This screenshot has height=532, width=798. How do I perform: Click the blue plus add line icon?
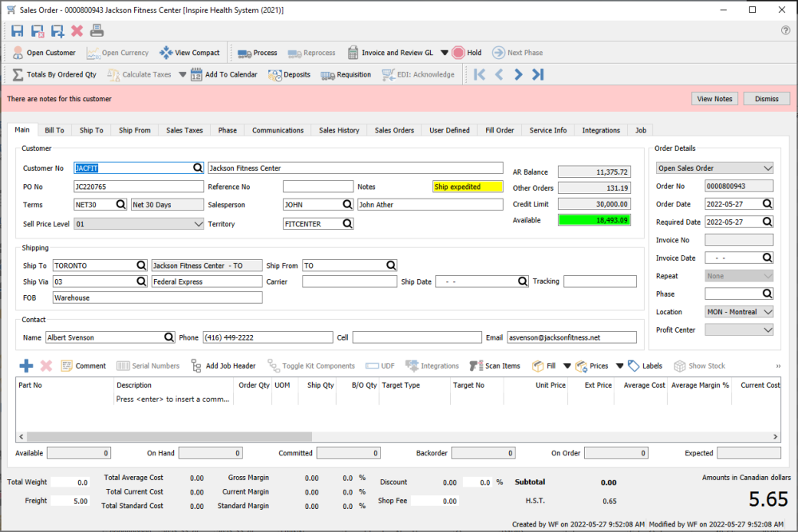tap(26, 366)
